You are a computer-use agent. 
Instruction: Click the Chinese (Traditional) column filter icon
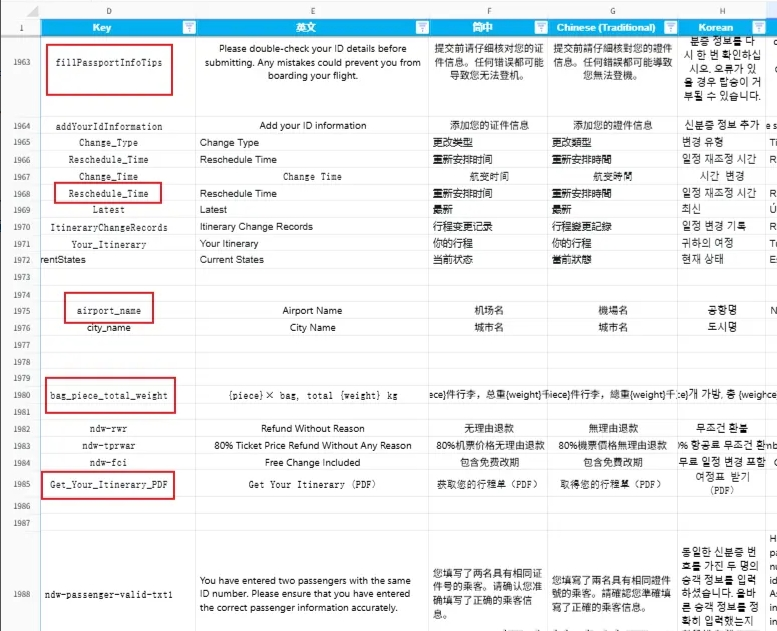667,27
